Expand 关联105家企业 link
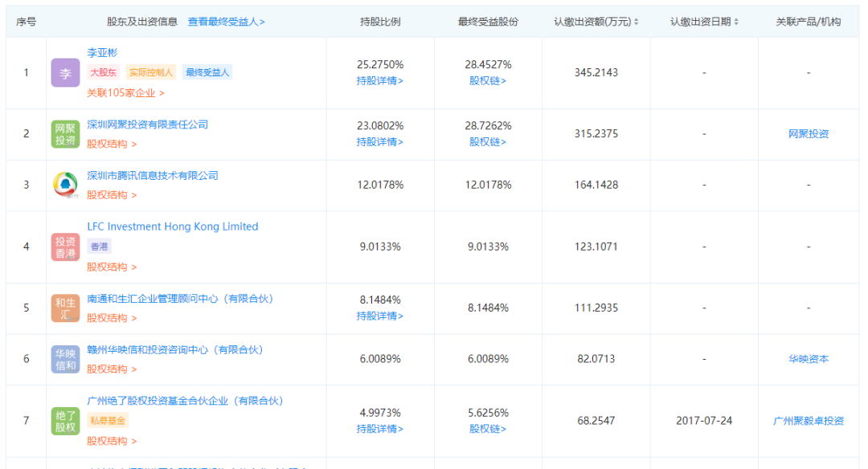This screenshot has height=469, width=868. tap(125, 93)
